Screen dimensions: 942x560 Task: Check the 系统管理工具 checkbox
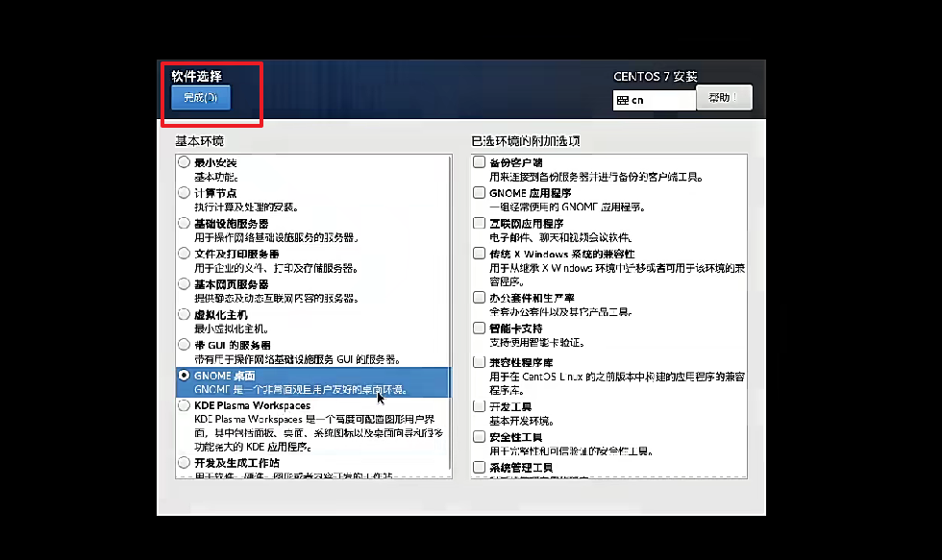point(479,467)
